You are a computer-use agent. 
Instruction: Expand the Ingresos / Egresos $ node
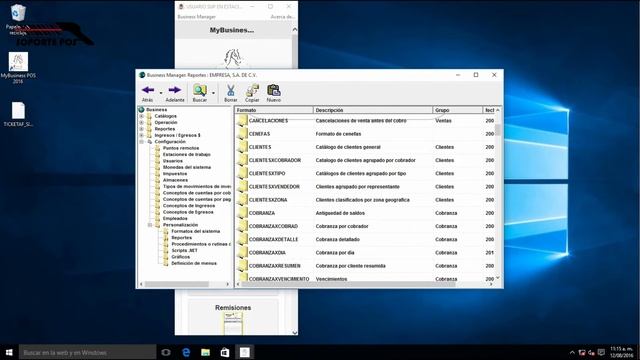pyautogui.click(x=142, y=135)
